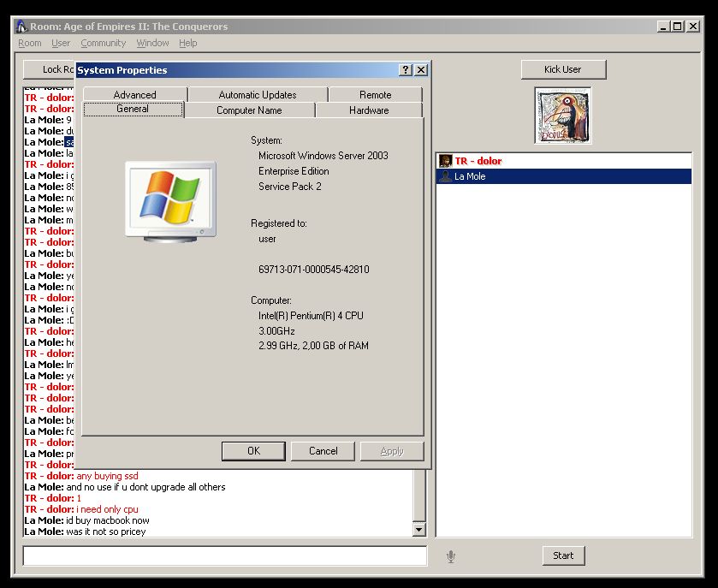
Task: Click the chat scrollbar down arrow
Action: 419,530
